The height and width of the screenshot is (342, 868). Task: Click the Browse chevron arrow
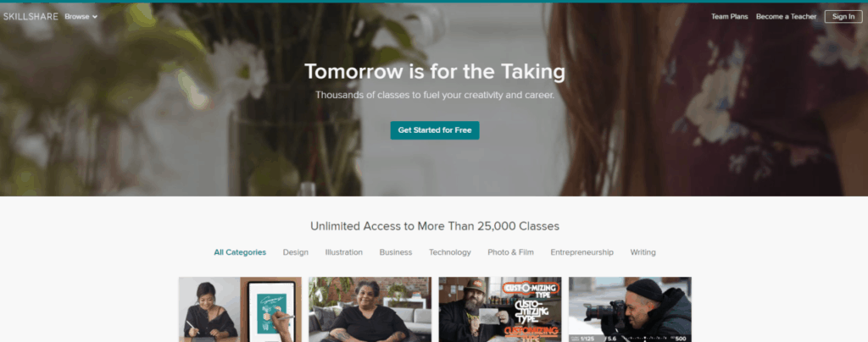pyautogui.click(x=95, y=17)
